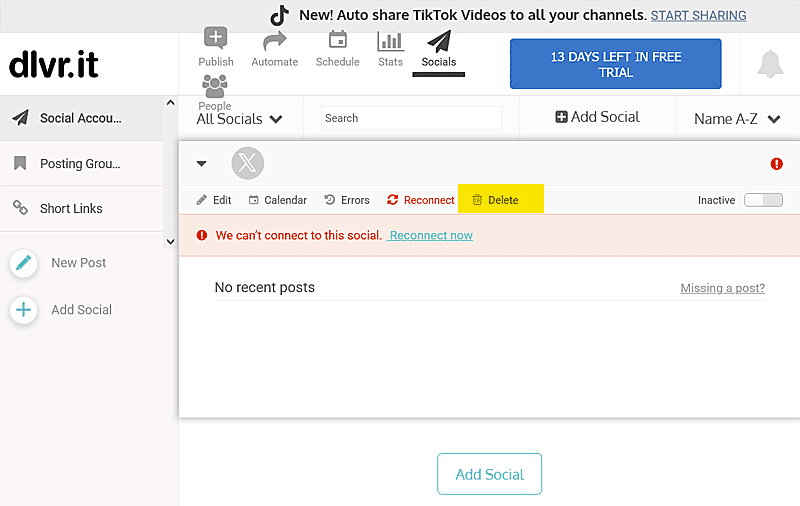
Task: Collapse the X account panel arrow
Action: click(201, 164)
